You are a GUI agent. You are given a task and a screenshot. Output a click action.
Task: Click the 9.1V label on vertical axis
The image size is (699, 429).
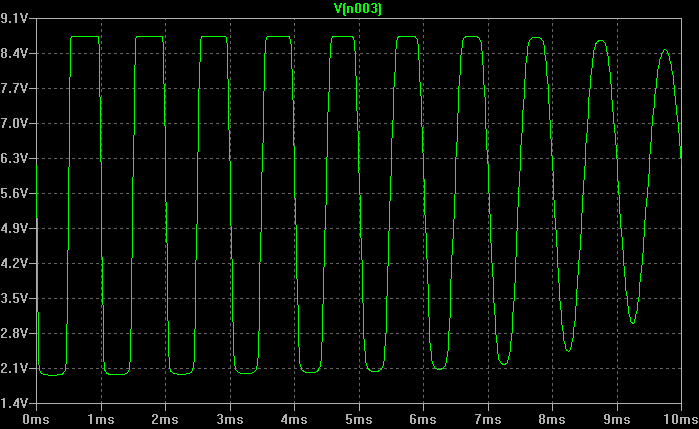click(x=17, y=18)
